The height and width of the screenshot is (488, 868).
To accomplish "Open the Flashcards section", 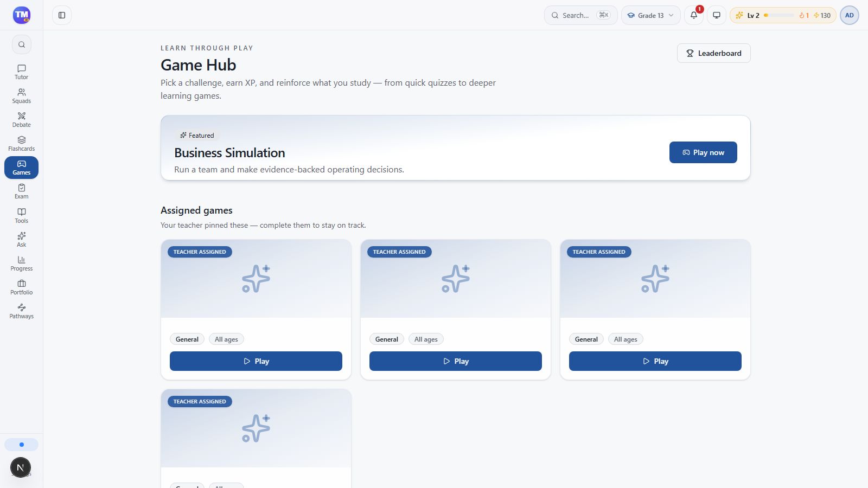I will (x=22, y=144).
